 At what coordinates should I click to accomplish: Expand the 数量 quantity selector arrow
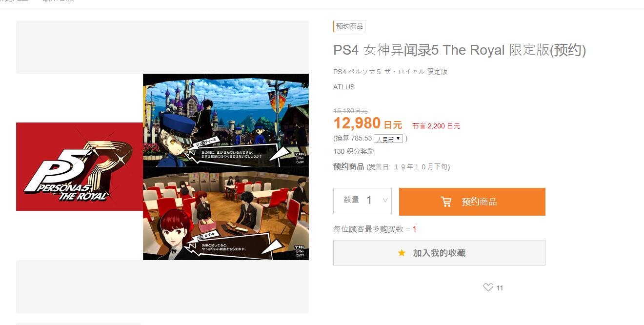pos(385,200)
